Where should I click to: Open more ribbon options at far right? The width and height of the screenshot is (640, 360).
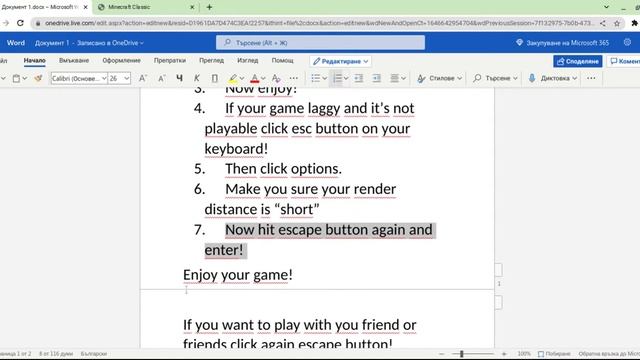click(x=591, y=78)
